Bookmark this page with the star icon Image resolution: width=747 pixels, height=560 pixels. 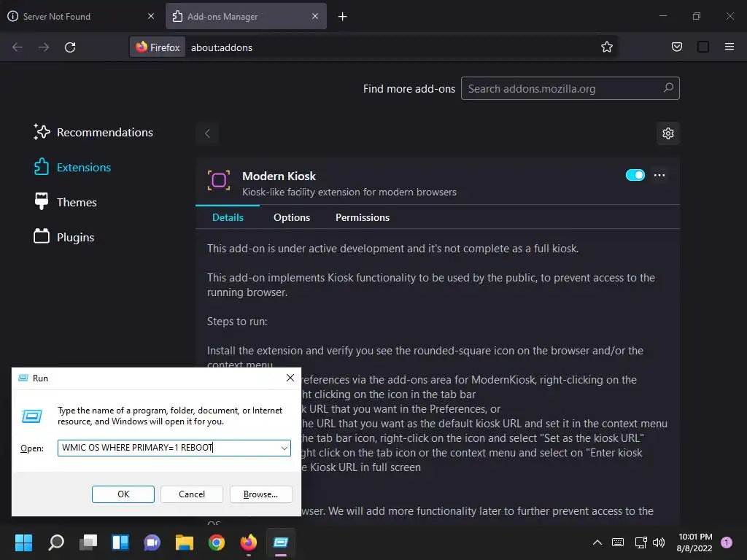pyautogui.click(x=606, y=47)
